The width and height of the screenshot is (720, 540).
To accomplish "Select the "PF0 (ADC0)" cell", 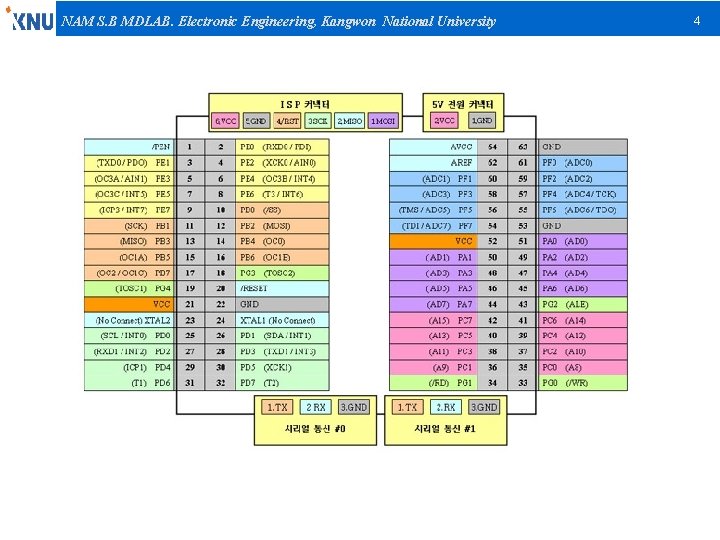I will tap(583, 163).
